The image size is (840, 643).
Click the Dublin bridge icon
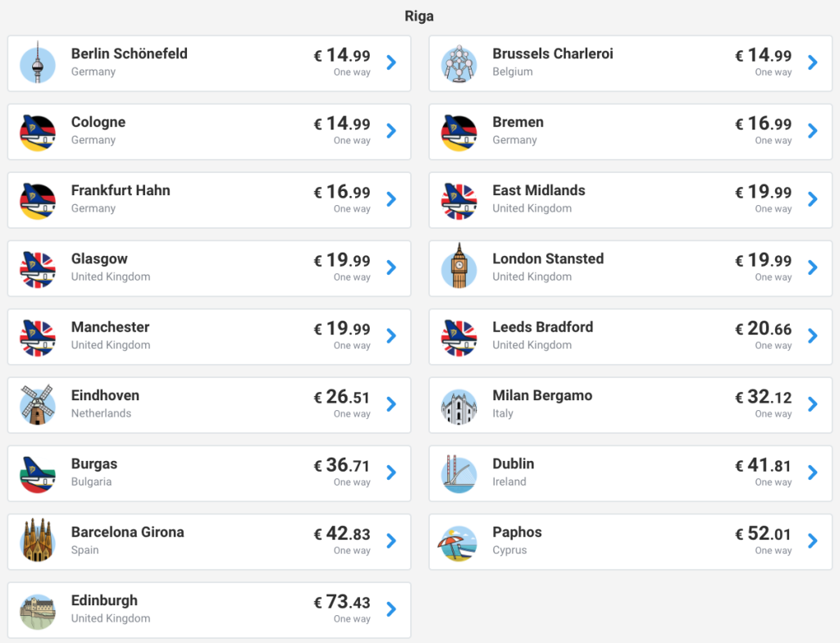tap(459, 472)
